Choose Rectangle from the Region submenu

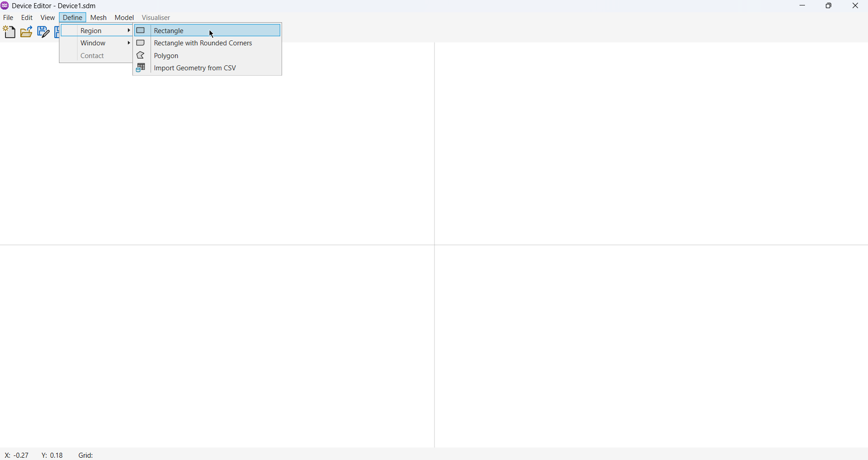[x=169, y=31]
